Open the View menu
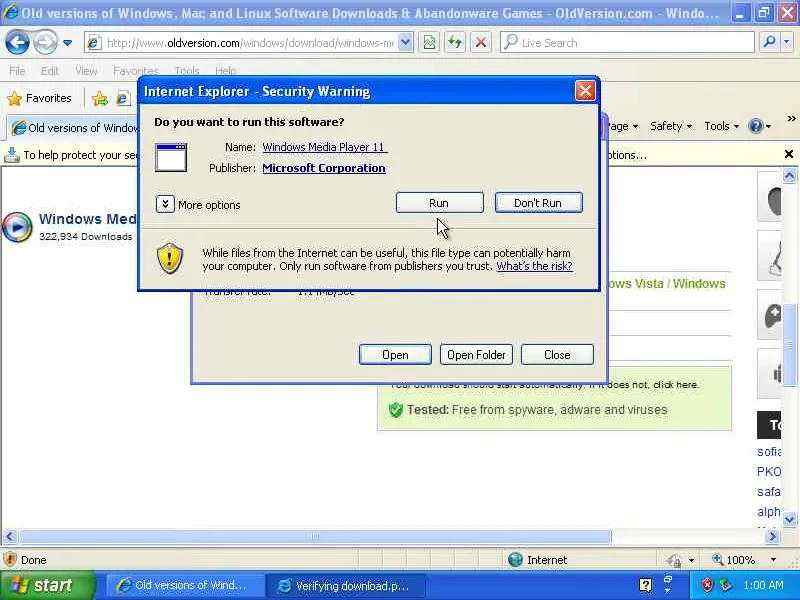800x600 pixels. click(86, 71)
